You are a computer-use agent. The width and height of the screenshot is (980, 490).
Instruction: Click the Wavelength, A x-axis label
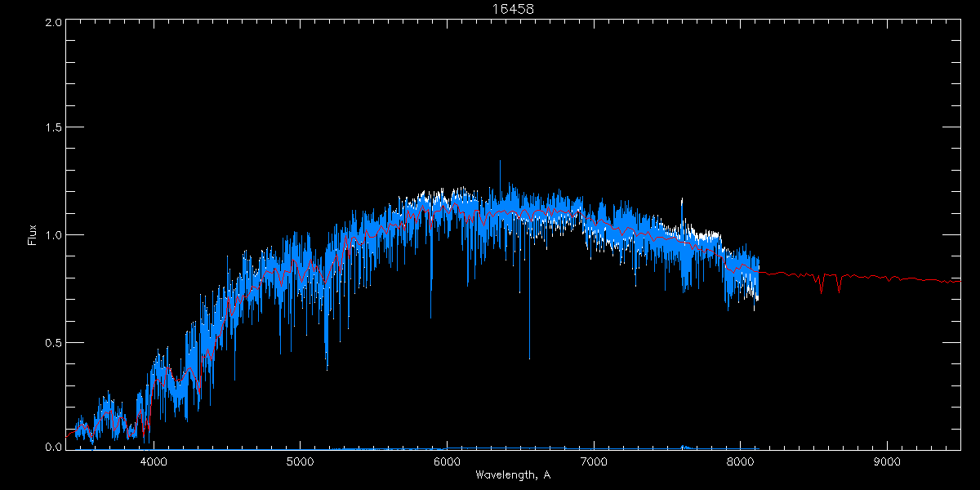click(x=513, y=474)
